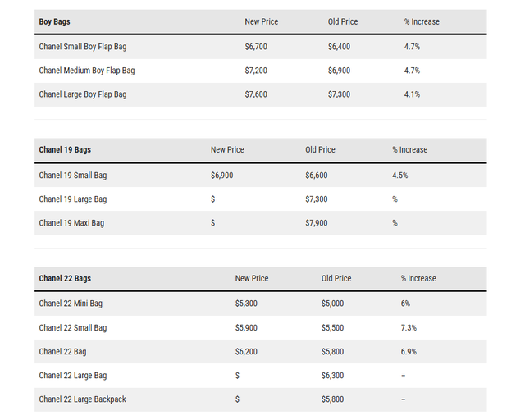Click the Chanel 22 Small Bag name

[x=73, y=328]
